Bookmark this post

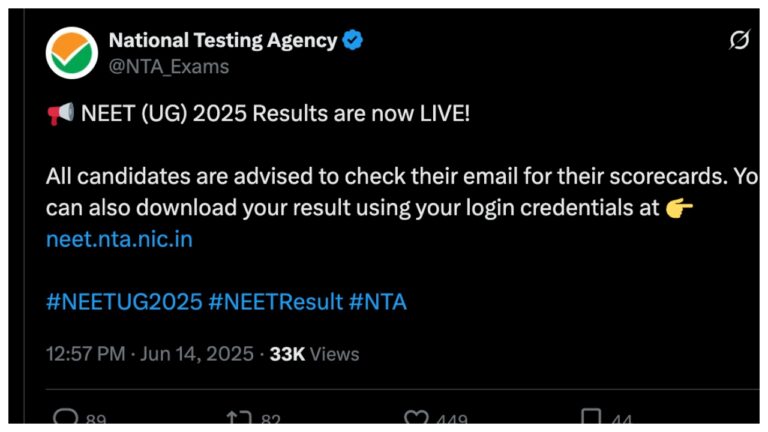coord(592,419)
